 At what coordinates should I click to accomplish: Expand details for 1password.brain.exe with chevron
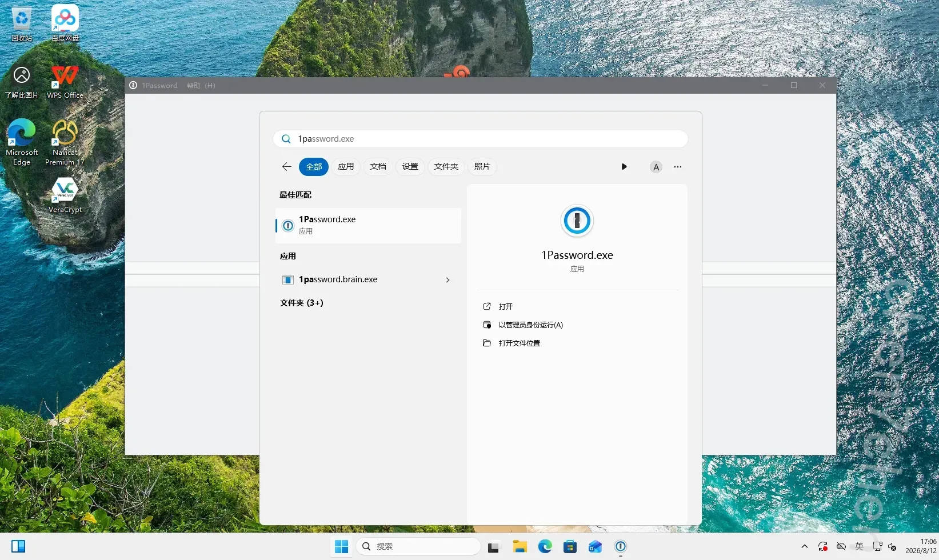[447, 280]
